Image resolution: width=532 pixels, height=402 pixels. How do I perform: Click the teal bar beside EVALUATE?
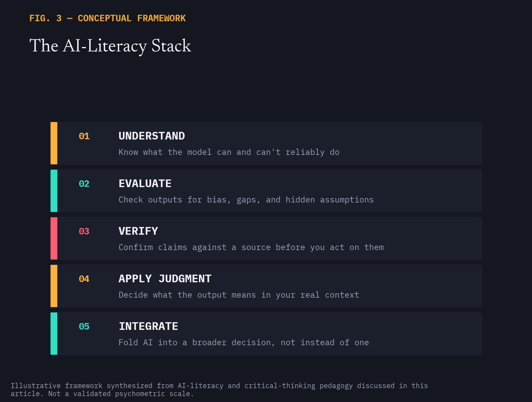click(54, 191)
